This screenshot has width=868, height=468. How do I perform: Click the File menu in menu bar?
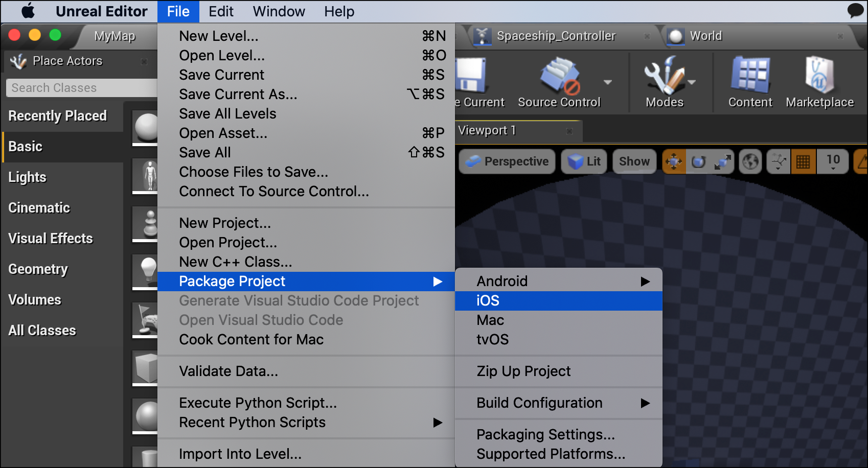click(178, 11)
